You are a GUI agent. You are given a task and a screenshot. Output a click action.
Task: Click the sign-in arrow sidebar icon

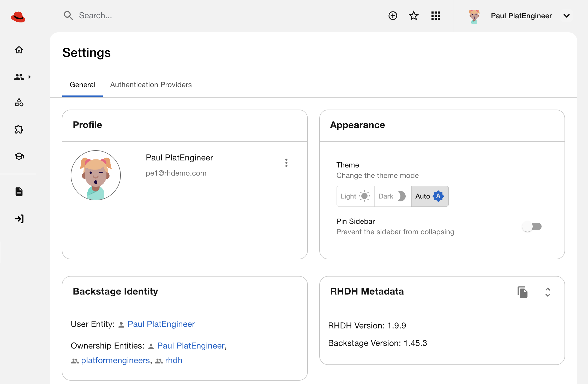(19, 219)
